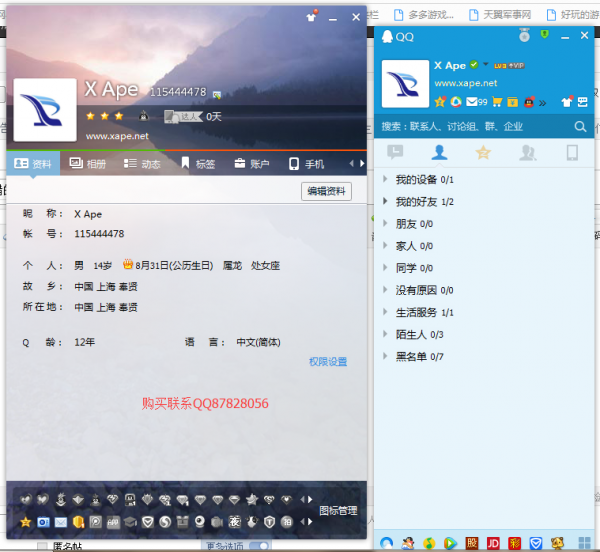Viewport: 600px width, 552px height.
Task: Click the X Ape avatar in profile window
Action: (45, 110)
